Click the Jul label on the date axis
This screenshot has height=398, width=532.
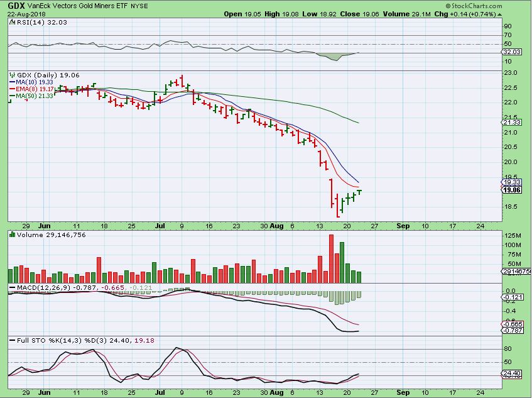coord(161,225)
